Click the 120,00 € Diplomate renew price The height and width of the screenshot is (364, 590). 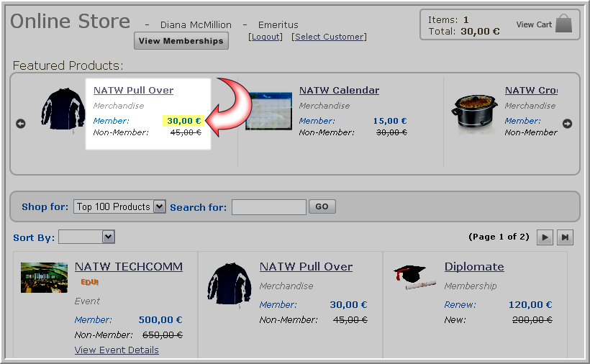point(530,304)
